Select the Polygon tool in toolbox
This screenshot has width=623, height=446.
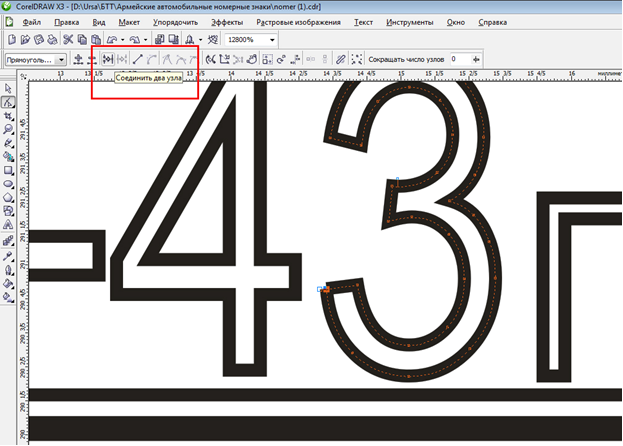[x=8, y=197]
